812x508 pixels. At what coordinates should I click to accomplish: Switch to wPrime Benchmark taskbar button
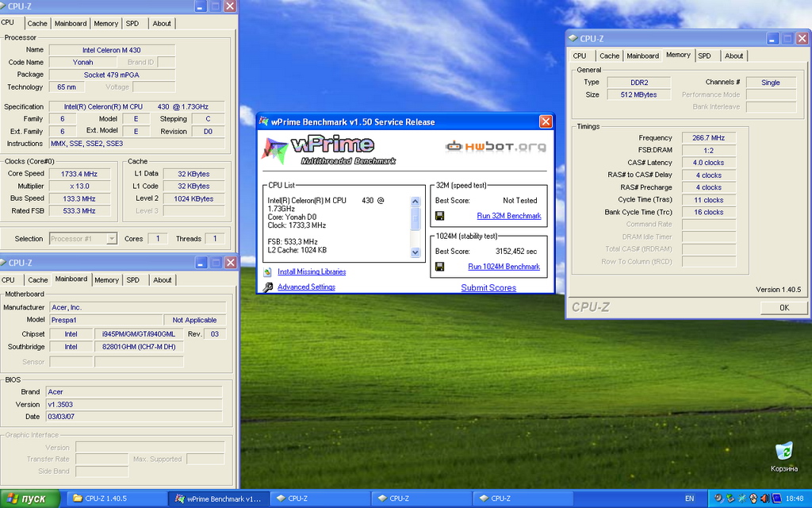coord(219,498)
